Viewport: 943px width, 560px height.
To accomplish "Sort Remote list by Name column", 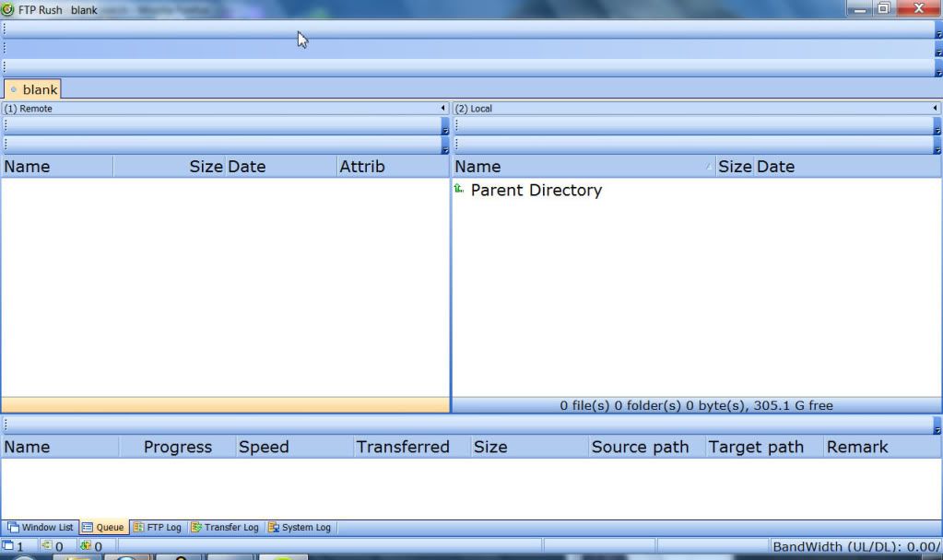I will pos(57,167).
